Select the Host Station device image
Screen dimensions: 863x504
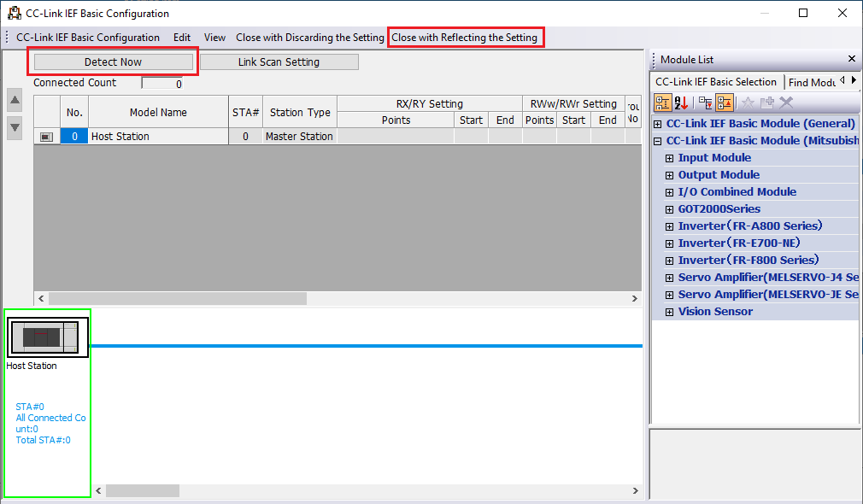coord(47,337)
